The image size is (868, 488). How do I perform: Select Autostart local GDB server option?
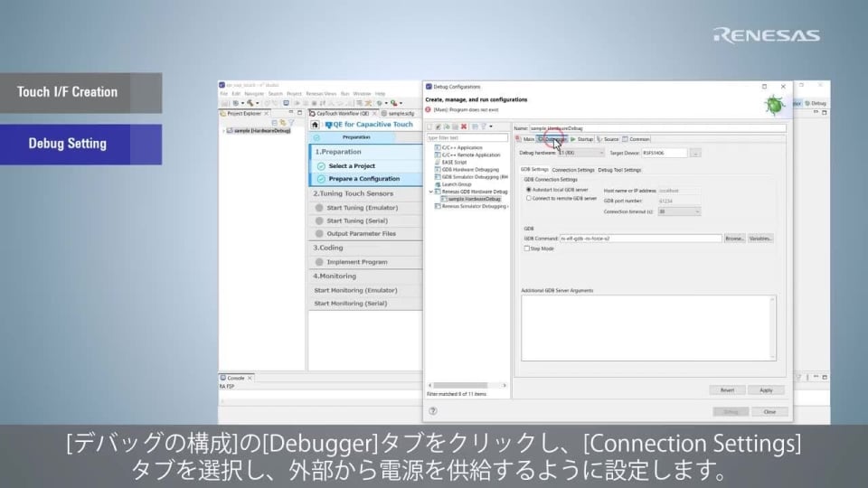coord(529,190)
